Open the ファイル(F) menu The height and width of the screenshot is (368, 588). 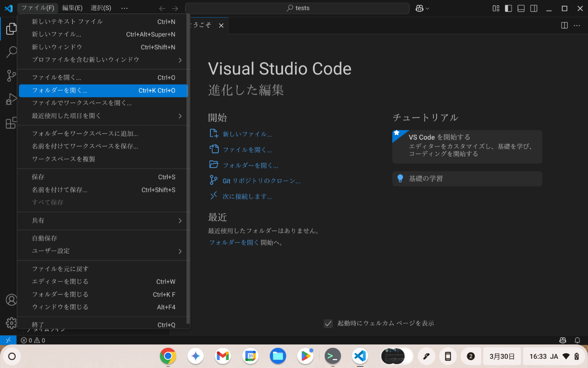38,8
